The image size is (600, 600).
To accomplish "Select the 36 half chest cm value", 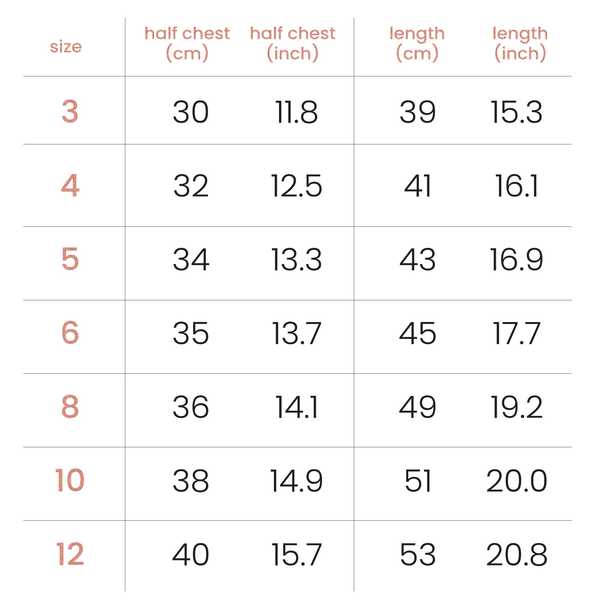I will pos(191,407).
